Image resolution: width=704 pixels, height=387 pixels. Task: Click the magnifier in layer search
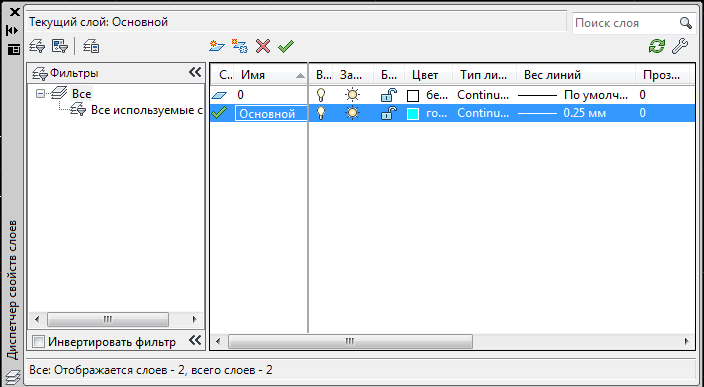tap(685, 23)
